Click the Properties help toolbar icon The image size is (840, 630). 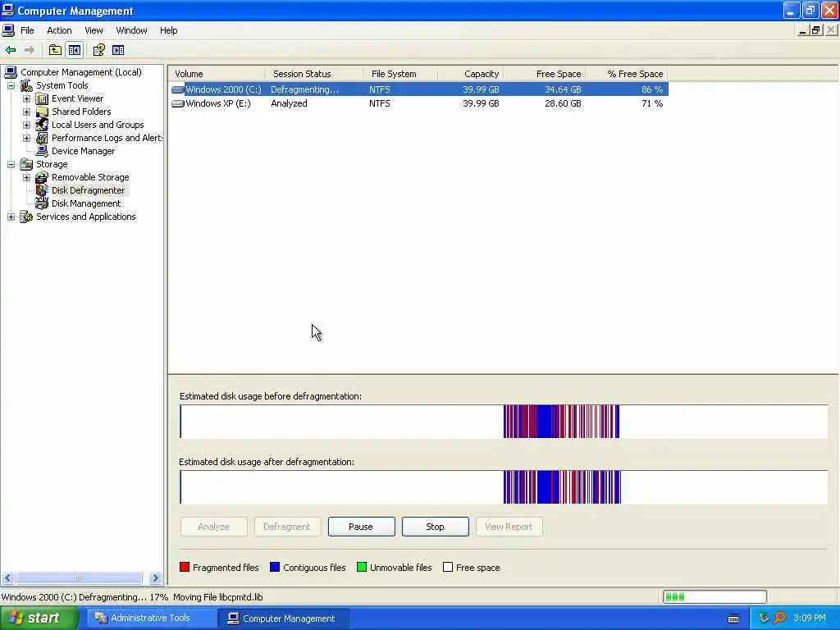98,50
